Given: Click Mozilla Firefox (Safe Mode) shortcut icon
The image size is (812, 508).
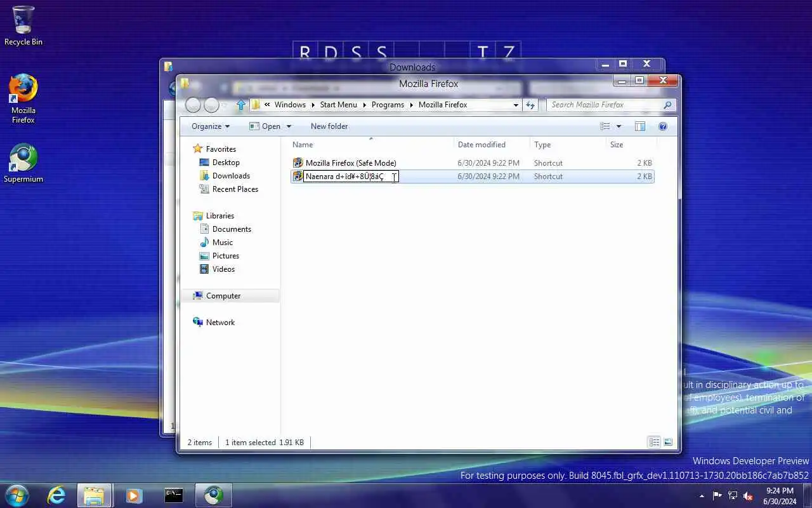Looking at the screenshot, I should coord(298,163).
